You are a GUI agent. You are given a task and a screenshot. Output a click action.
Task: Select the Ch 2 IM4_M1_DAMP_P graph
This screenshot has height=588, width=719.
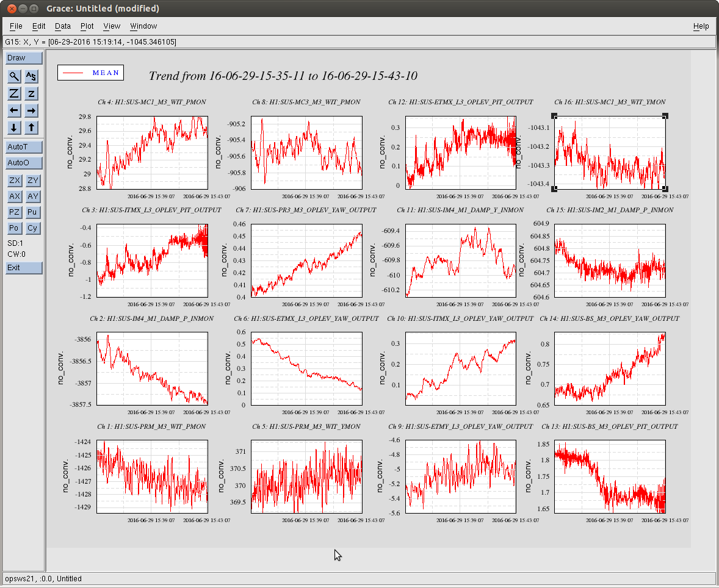[x=152, y=368]
